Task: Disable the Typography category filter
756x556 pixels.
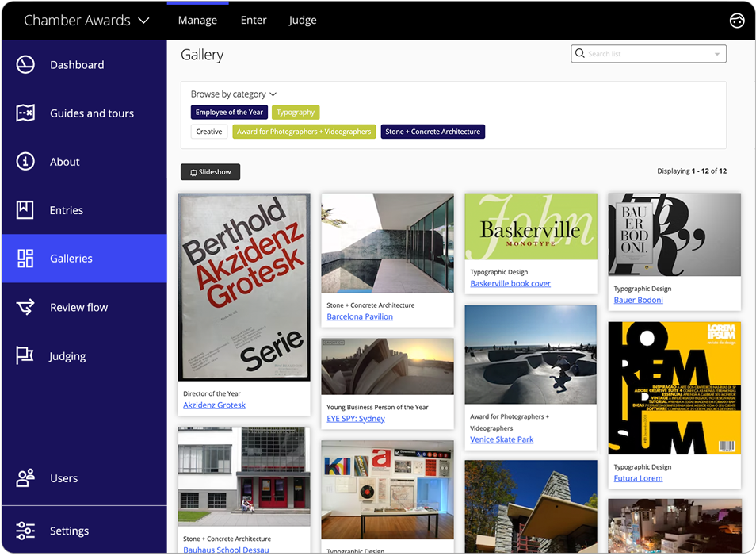Action: 295,112
